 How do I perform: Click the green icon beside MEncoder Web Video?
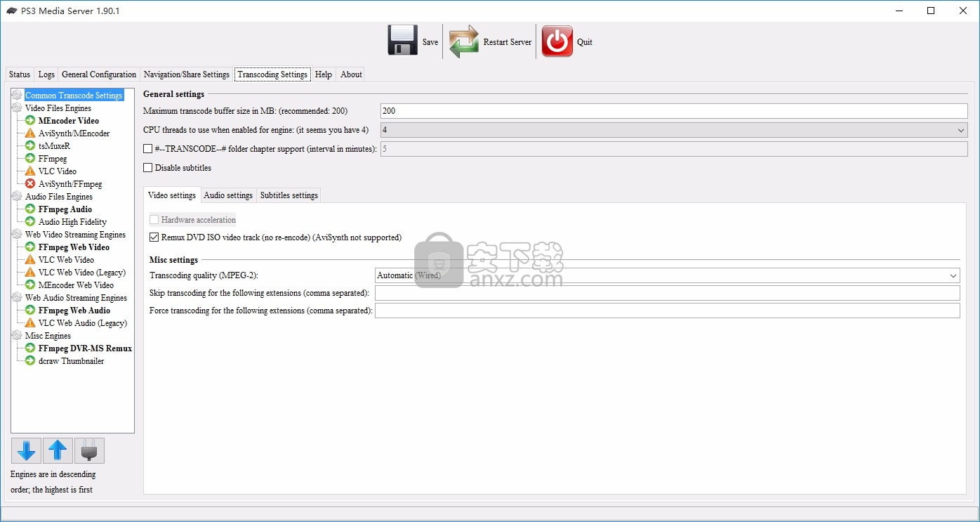coord(30,285)
